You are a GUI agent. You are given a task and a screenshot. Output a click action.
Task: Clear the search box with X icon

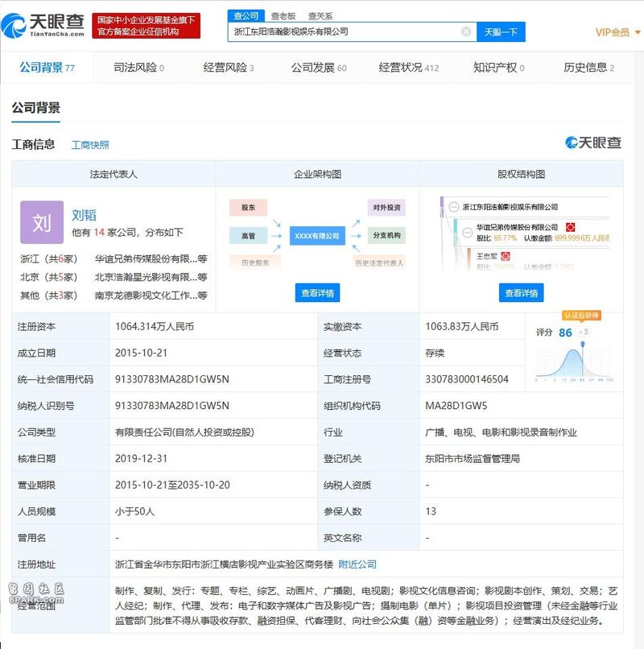466,31
